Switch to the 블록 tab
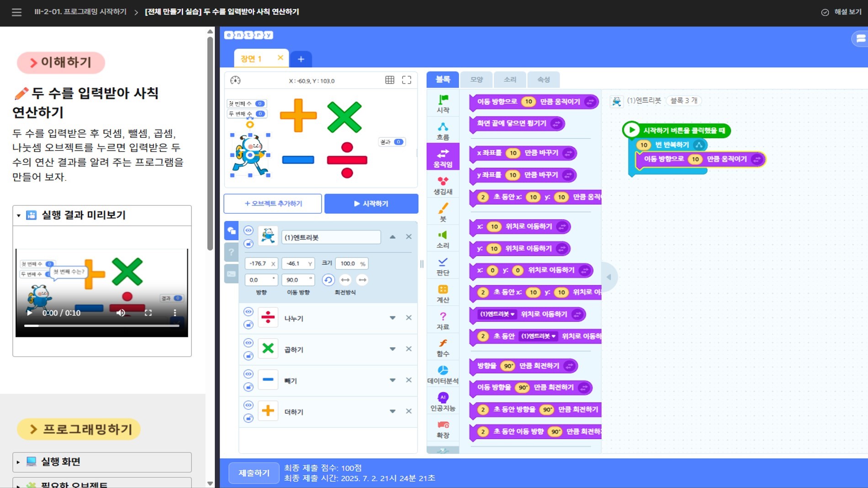 [x=442, y=79]
